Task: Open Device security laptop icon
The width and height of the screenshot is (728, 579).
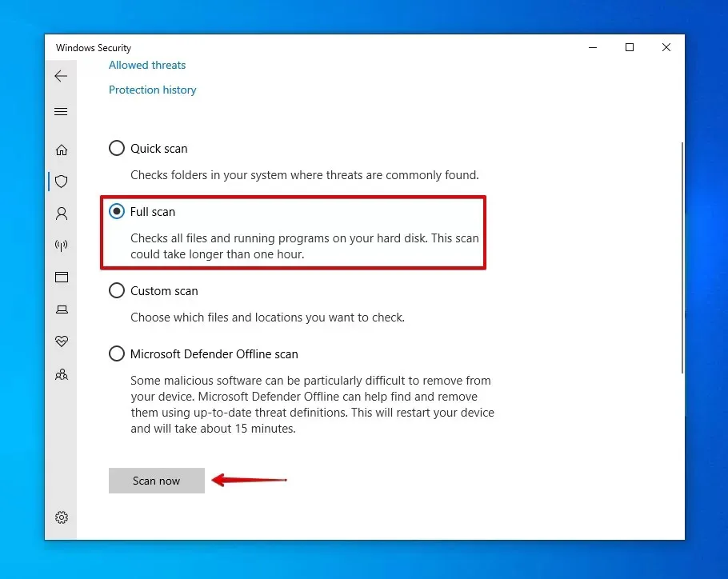Action: tap(62, 309)
